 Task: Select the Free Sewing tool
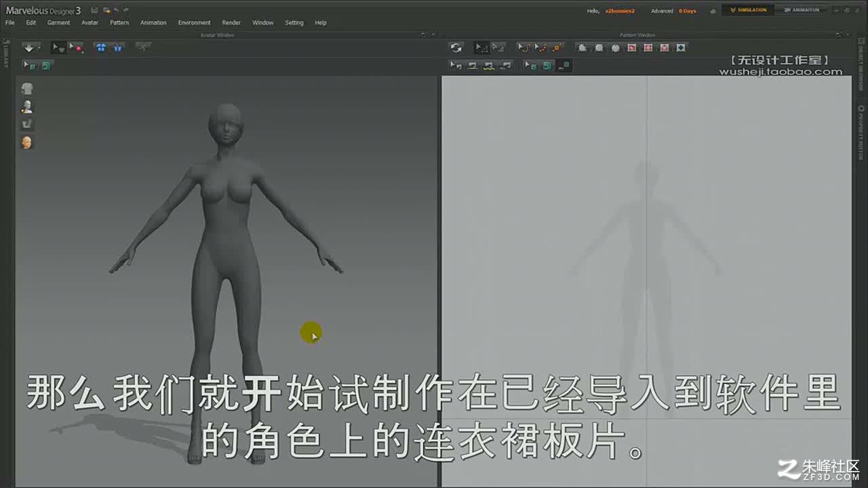click(x=490, y=65)
